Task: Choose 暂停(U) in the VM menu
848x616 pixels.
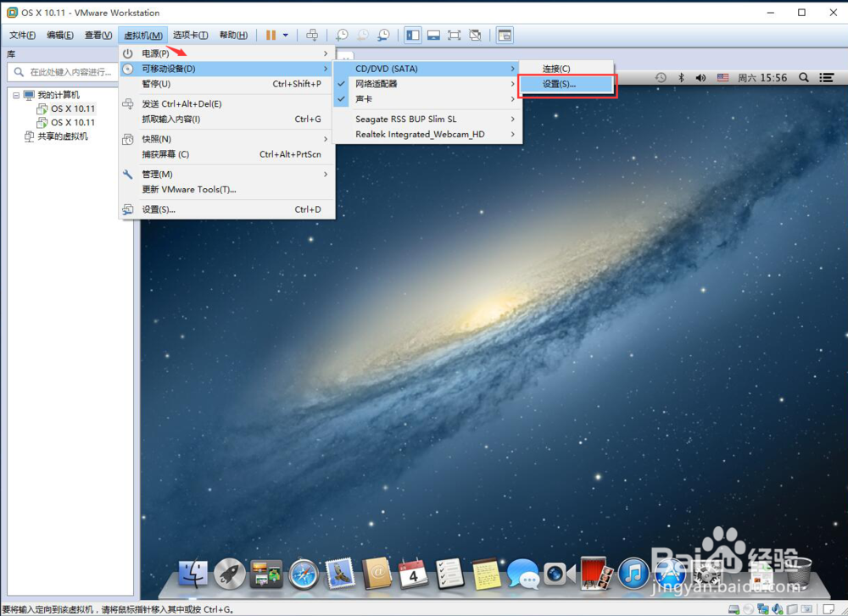Action: pos(226,84)
